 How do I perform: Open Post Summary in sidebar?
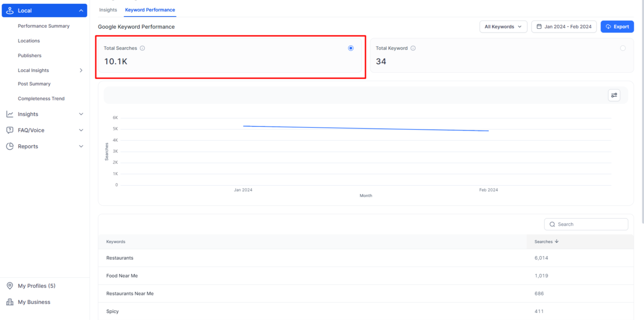(x=34, y=84)
